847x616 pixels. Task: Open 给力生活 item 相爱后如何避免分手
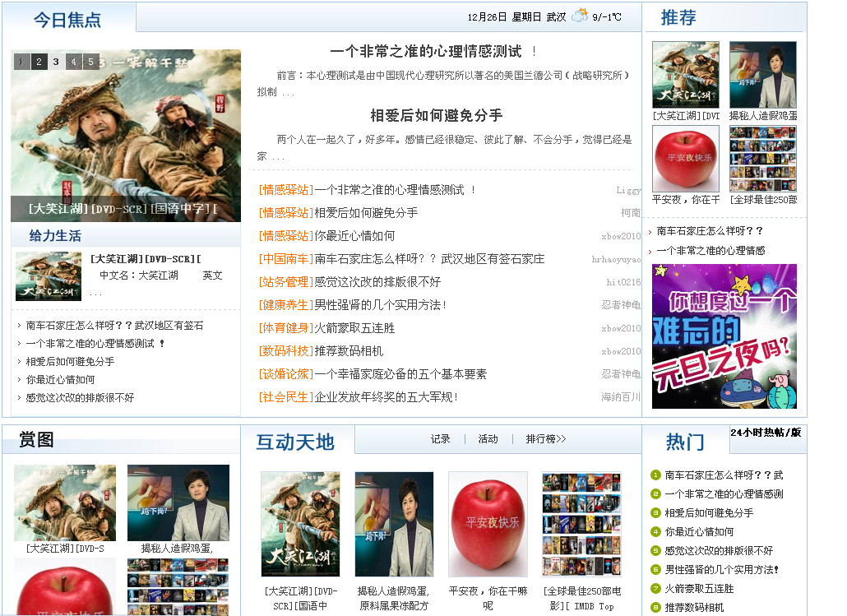[70, 362]
